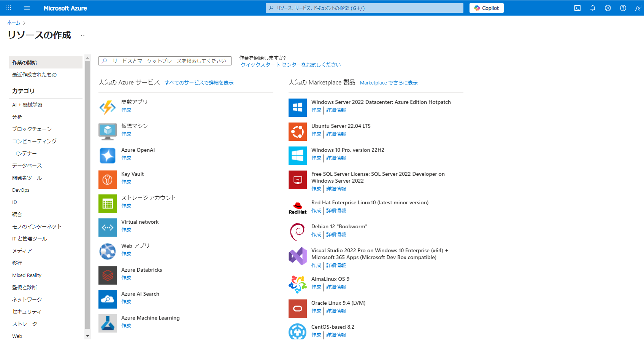Go to ホーム breadcrumb link
644x347 pixels.
pos(14,22)
